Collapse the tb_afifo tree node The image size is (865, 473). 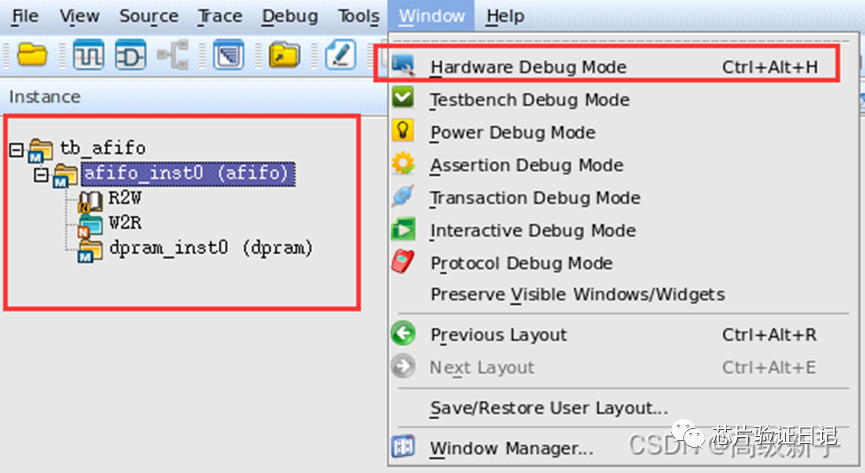click(x=17, y=150)
